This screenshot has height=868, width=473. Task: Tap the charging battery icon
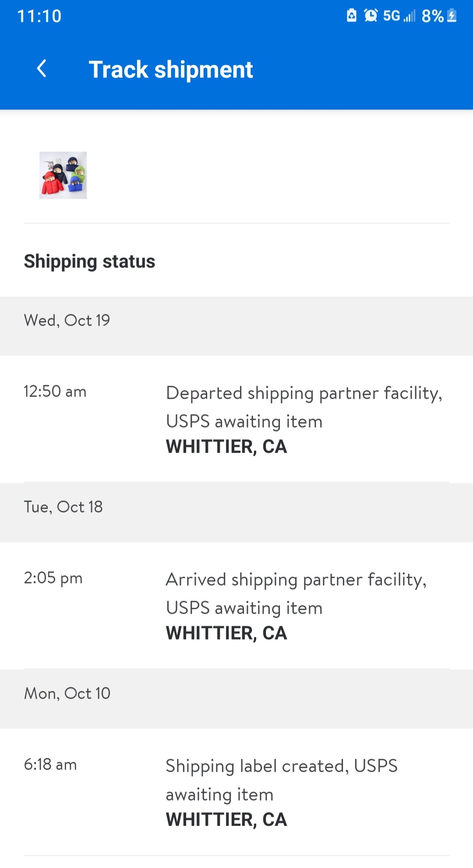coord(452,16)
